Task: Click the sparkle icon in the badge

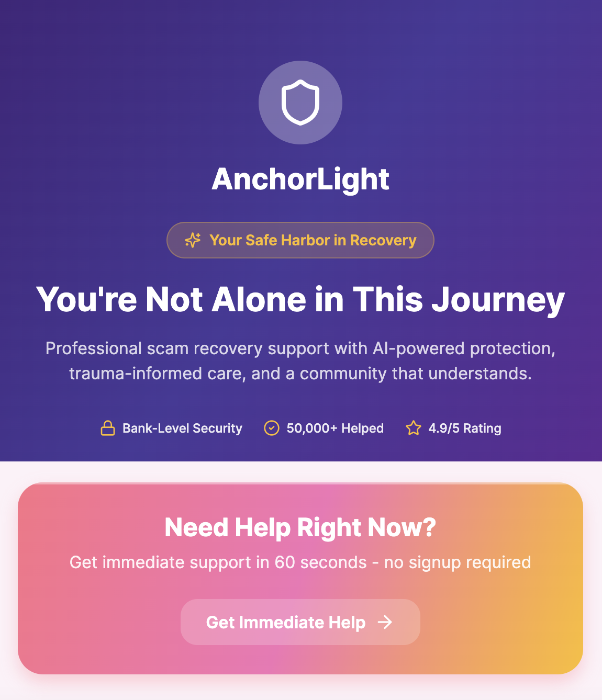Action: click(x=193, y=240)
